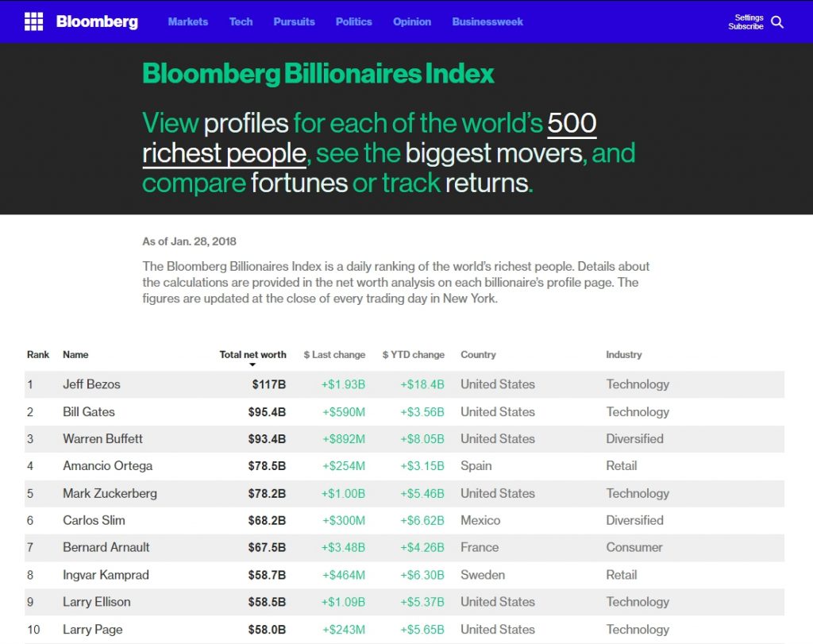Select Politics in the navigation bar
813x644 pixels.
coord(353,21)
